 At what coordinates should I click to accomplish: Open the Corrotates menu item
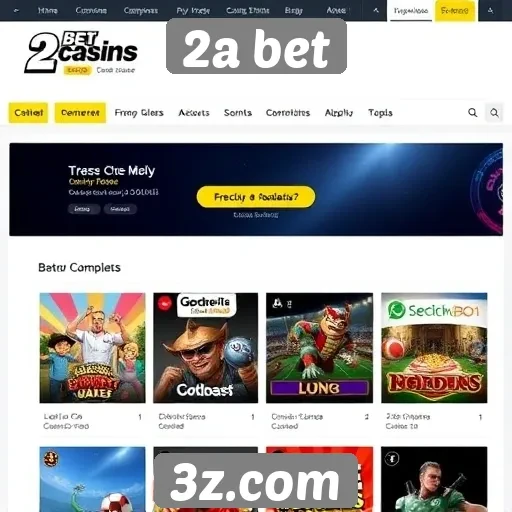pos(288,113)
